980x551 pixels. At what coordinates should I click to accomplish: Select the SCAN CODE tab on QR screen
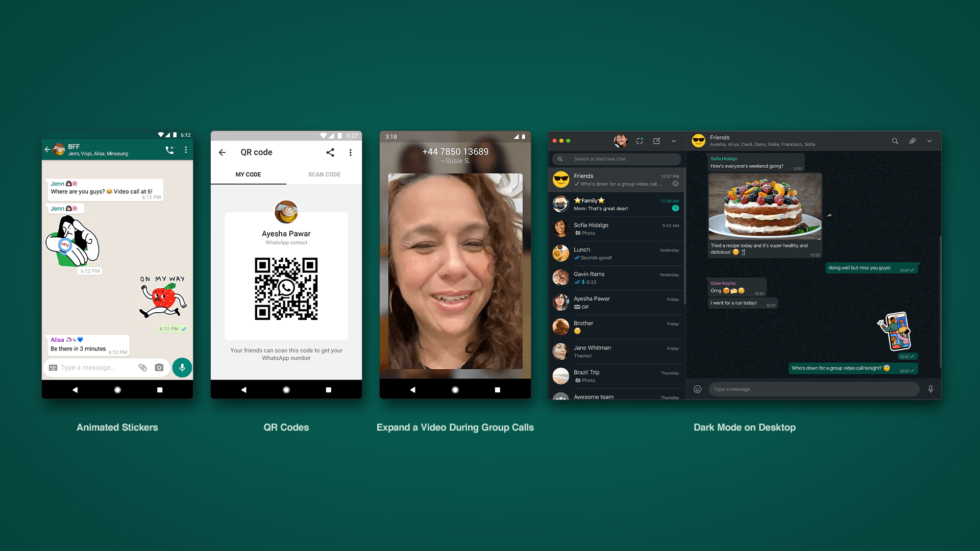(x=324, y=174)
